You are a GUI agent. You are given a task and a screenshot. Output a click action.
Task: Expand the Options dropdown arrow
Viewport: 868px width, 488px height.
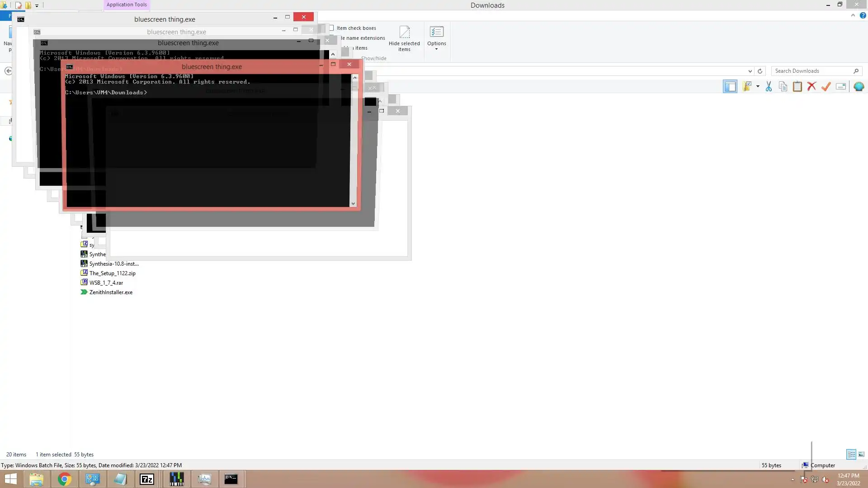pyautogui.click(x=436, y=49)
